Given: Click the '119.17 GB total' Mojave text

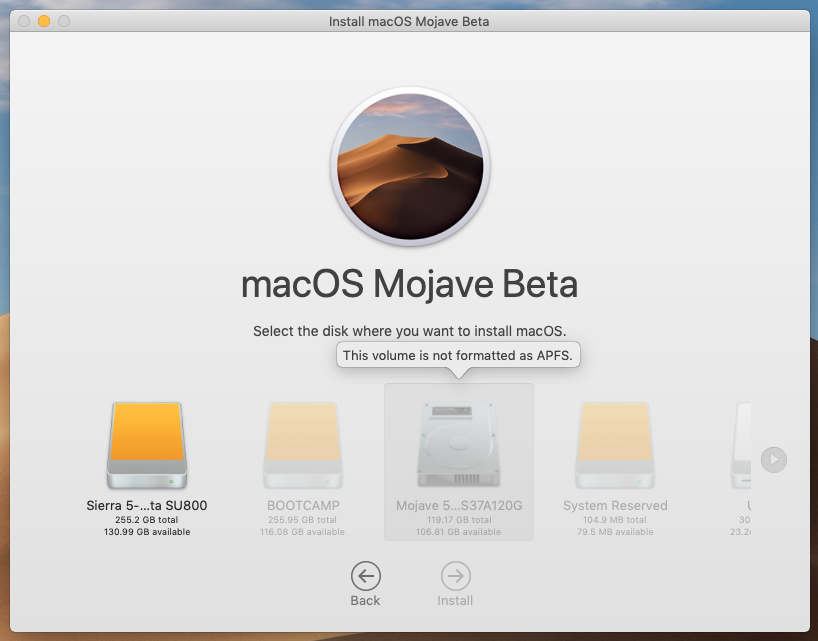Looking at the screenshot, I should [x=459, y=520].
